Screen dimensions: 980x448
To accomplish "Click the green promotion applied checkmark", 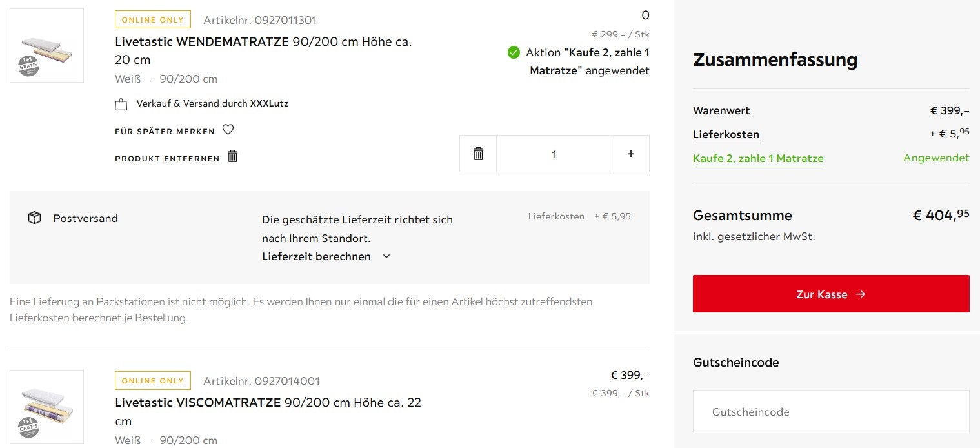I will 514,52.
